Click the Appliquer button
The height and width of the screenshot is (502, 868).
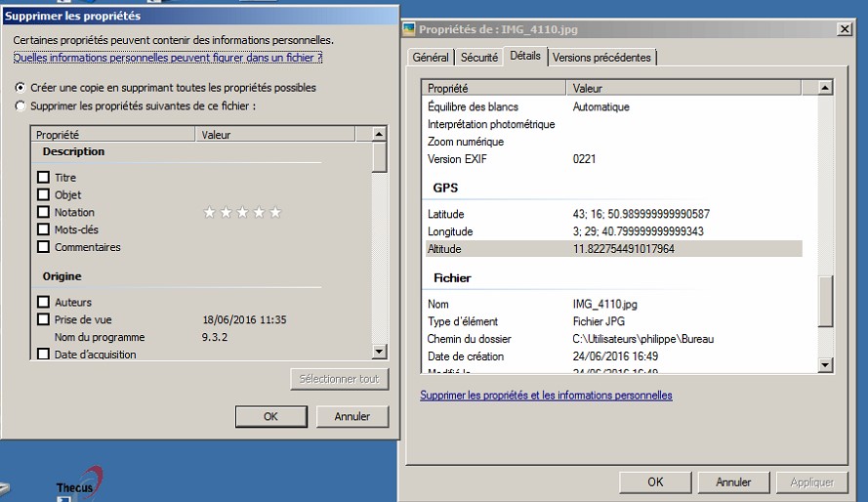(x=812, y=482)
